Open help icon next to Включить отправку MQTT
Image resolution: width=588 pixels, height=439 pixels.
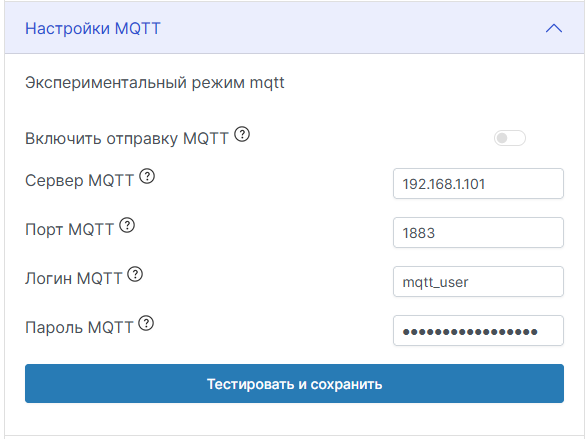click(x=242, y=134)
